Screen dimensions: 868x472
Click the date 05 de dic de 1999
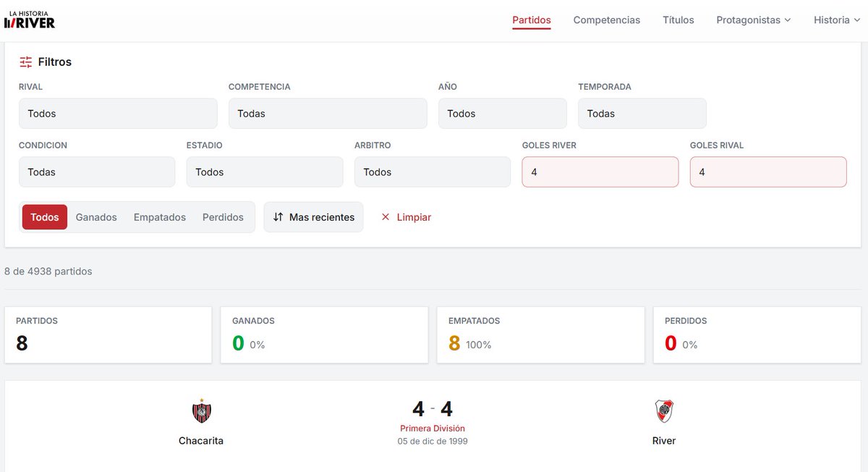(x=433, y=441)
